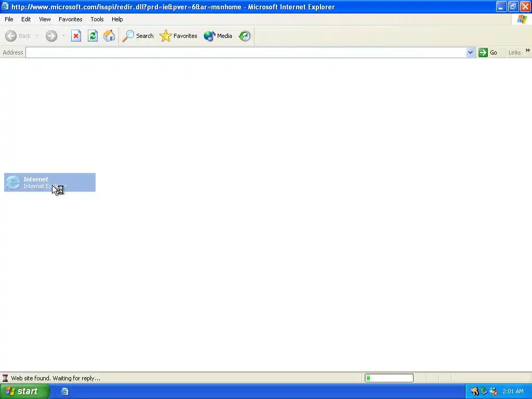Open the History clock icon
The width and height of the screenshot is (532, 399).
click(245, 36)
